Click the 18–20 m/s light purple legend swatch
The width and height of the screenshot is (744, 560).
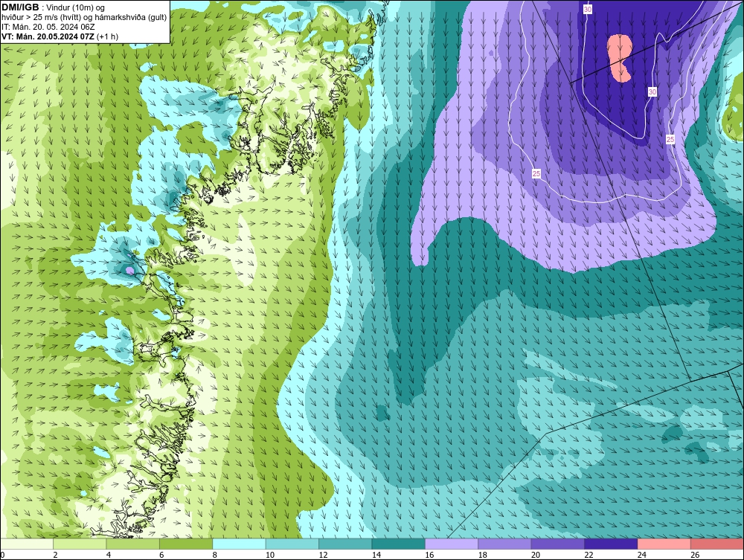point(505,544)
